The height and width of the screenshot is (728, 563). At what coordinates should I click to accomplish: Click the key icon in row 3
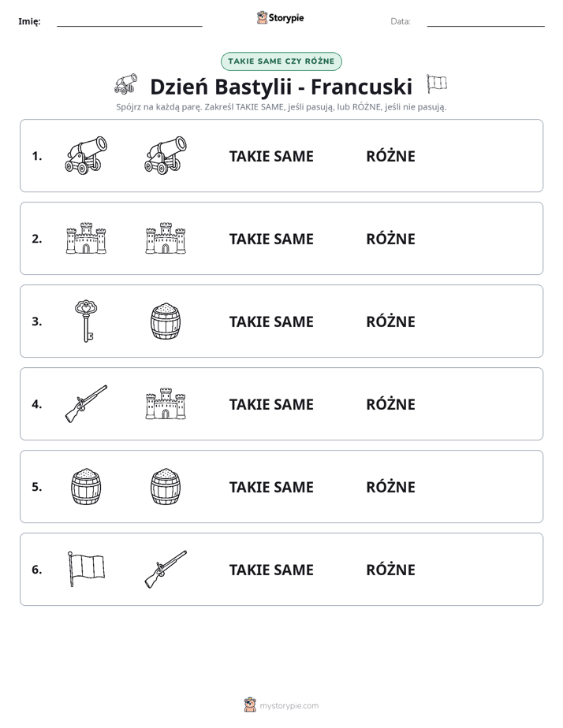click(x=86, y=321)
